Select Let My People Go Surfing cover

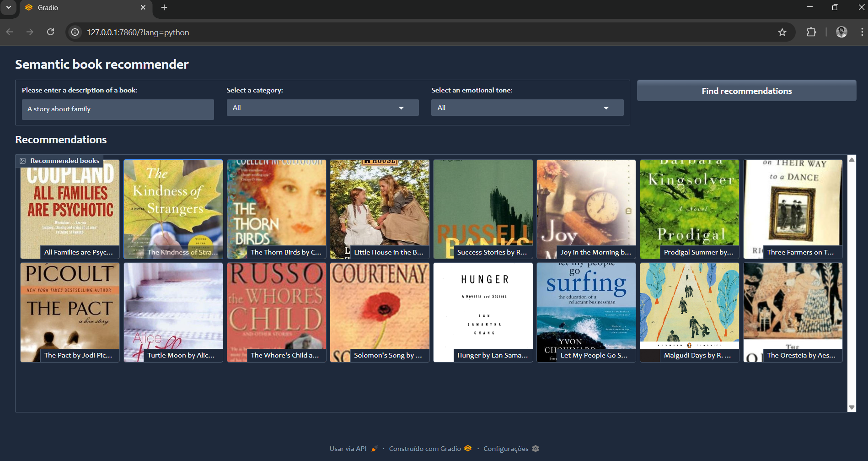pyautogui.click(x=586, y=312)
